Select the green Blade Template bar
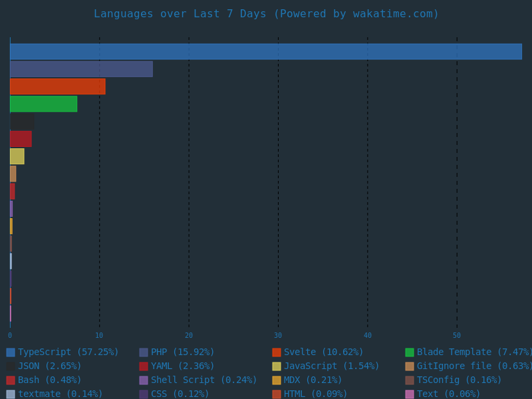This screenshot has height=399, width=532. pos(43,104)
